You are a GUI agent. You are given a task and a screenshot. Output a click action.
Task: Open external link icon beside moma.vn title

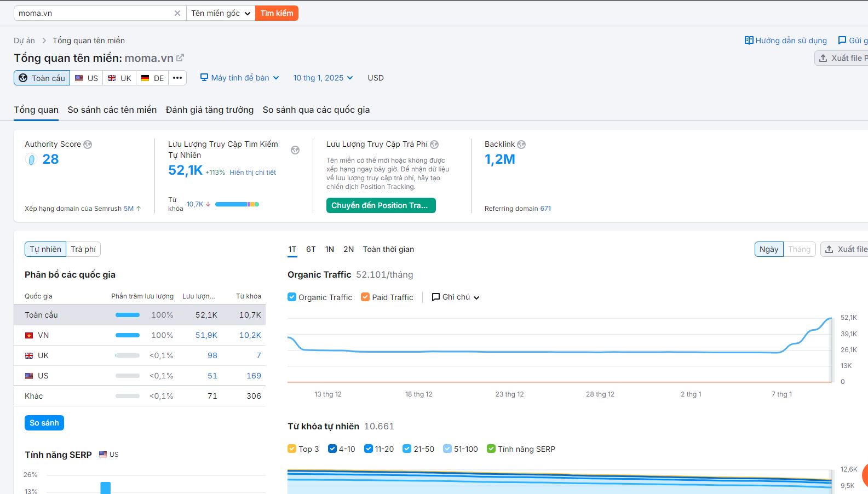(180, 58)
